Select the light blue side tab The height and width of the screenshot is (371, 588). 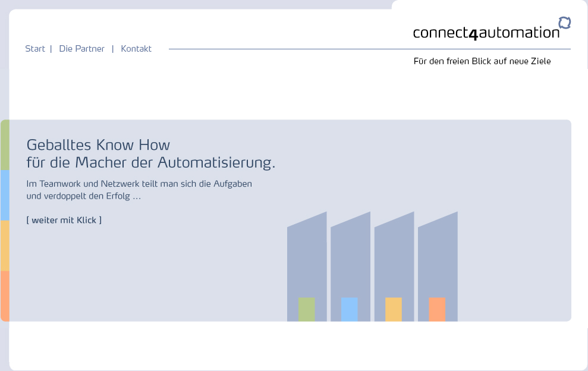(5, 196)
